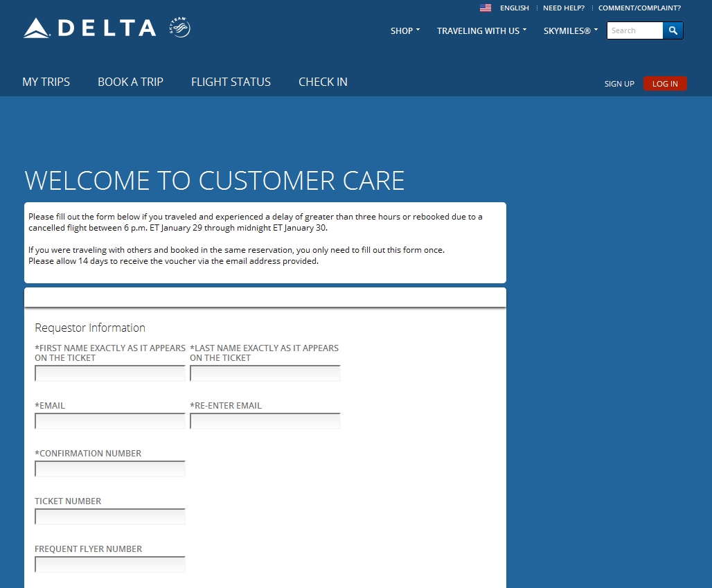Click the Delta logo
This screenshot has height=588, width=712.
90,28
